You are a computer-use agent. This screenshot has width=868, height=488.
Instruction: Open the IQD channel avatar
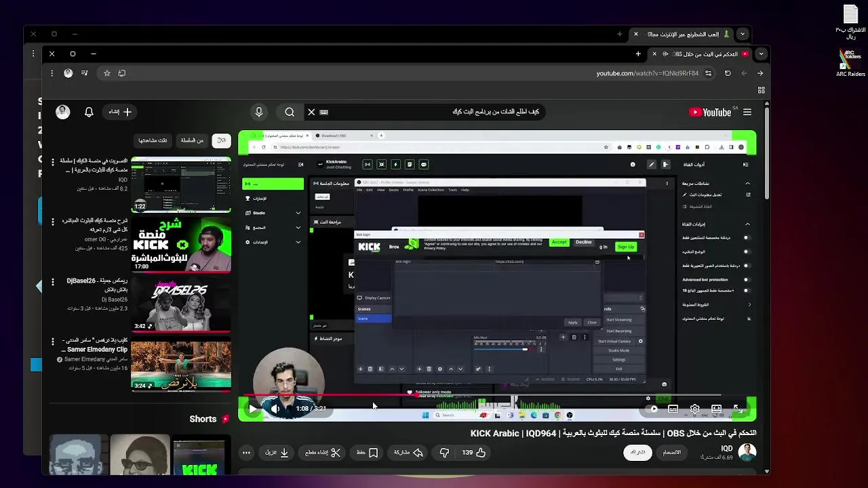(747, 452)
